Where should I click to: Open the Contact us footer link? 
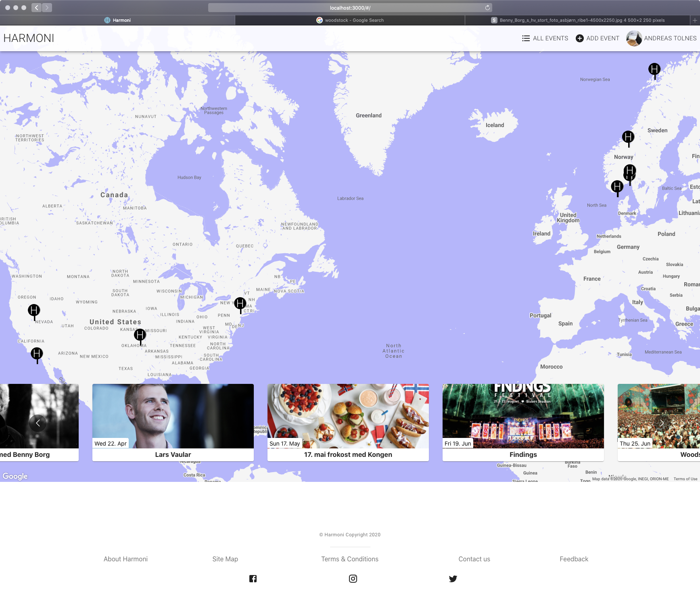474,559
